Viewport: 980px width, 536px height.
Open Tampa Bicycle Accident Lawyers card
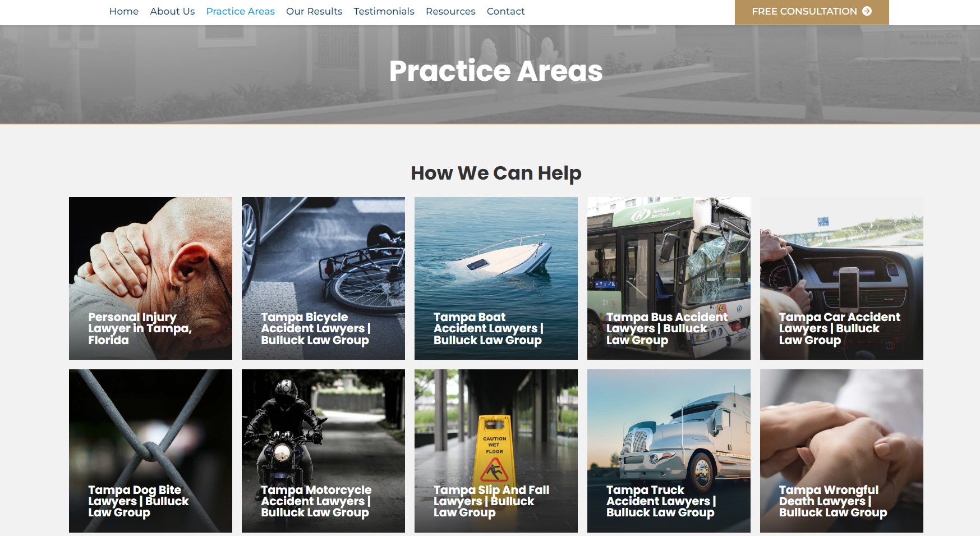point(323,278)
